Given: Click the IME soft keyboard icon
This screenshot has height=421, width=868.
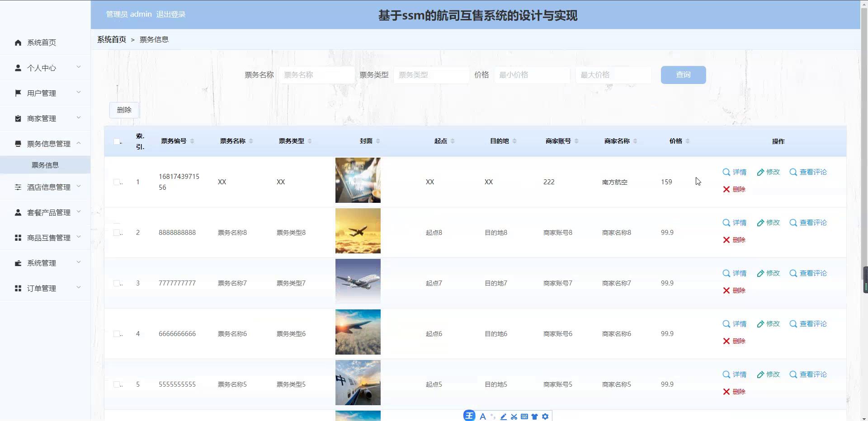Looking at the screenshot, I should click(x=524, y=416).
